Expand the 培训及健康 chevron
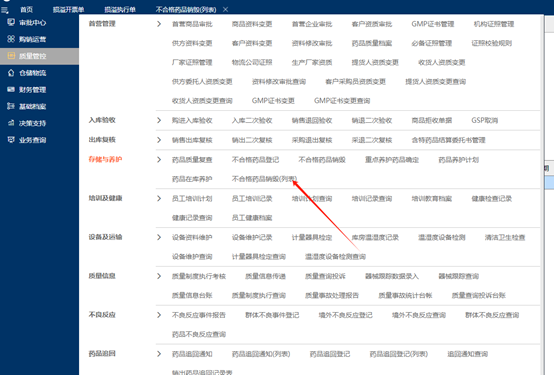 [159, 199]
